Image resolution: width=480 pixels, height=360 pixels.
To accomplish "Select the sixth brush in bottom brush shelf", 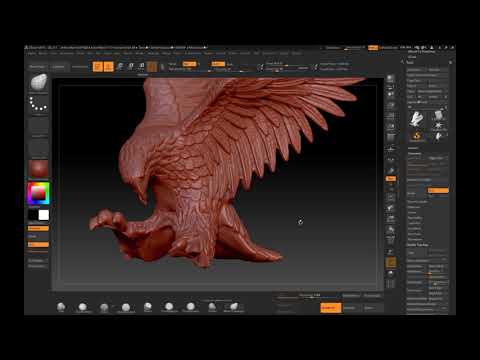I will [x=169, y=306].
